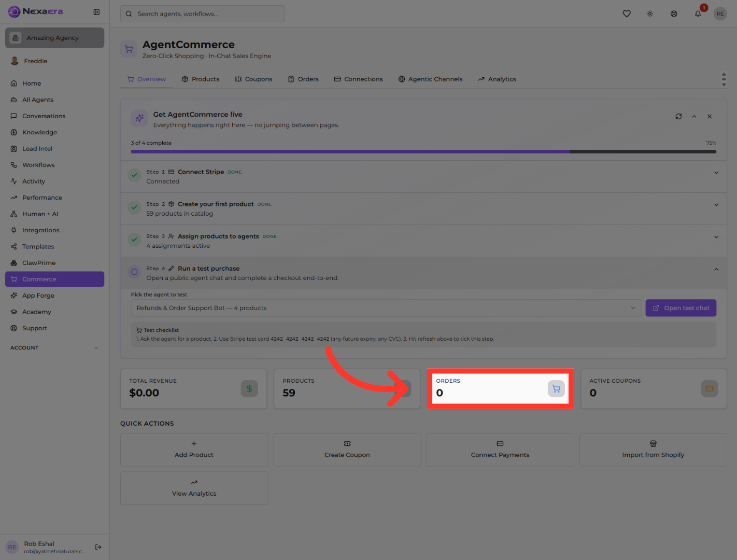Open Conversations in sidebar
This screenshot has width=737, height=560.
(x=54, y=116)
